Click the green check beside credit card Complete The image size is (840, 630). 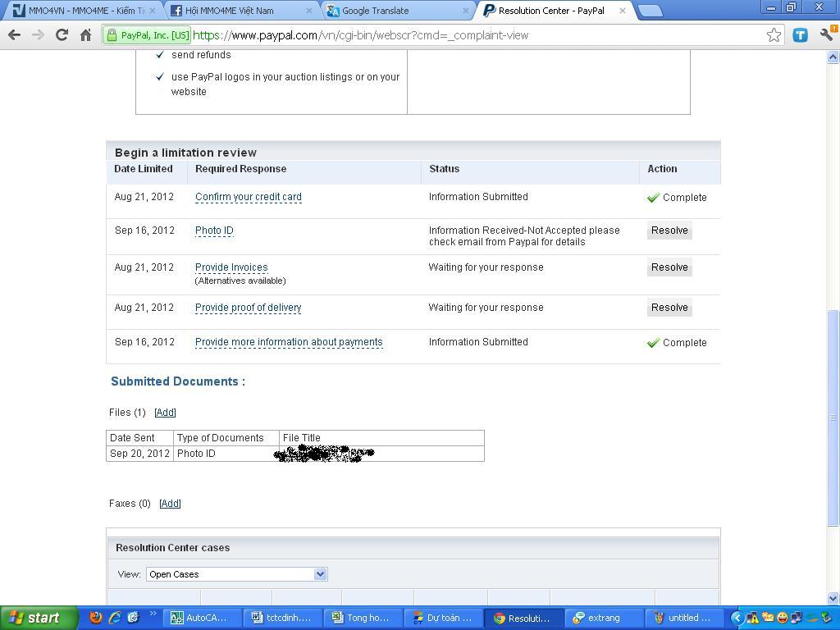(653, 198)
